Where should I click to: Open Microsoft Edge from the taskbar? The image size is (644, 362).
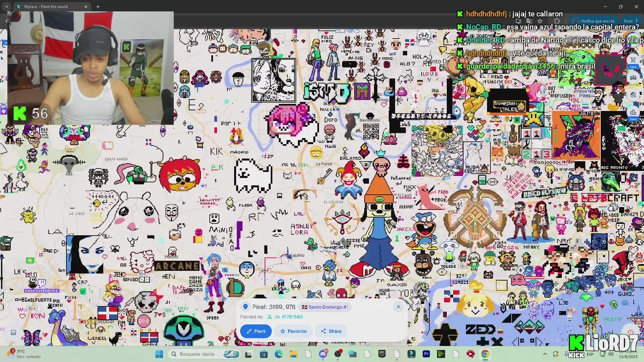pos(279,354)
